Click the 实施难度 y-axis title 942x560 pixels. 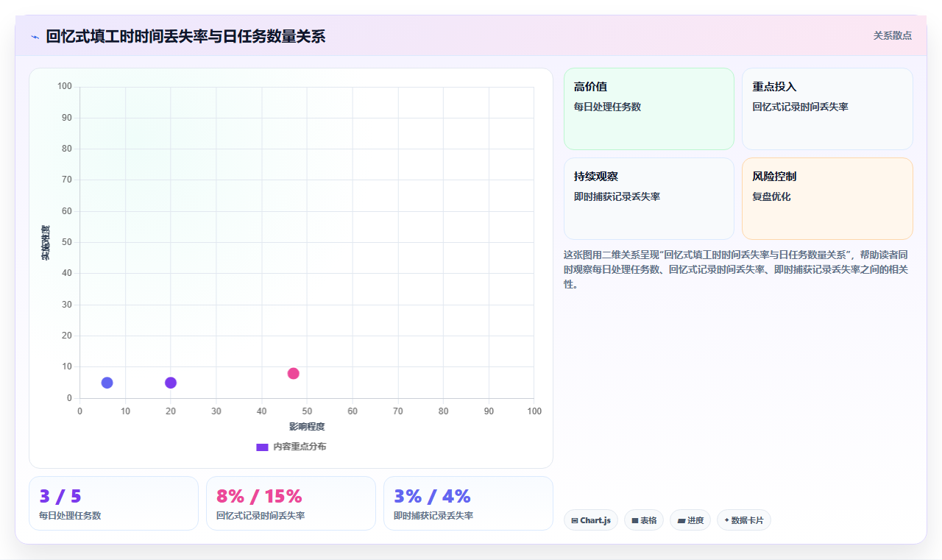click(x=46, y=243)
